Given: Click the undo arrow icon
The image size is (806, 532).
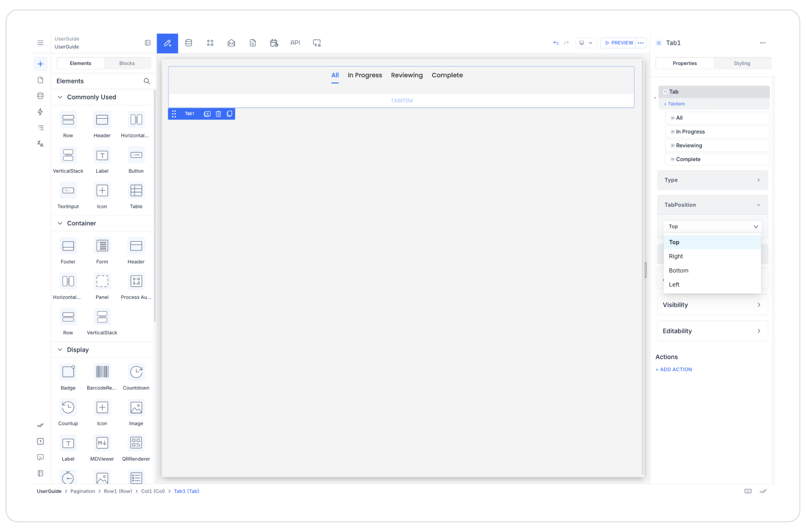Looking at the screenshot, I should (556, 43).
